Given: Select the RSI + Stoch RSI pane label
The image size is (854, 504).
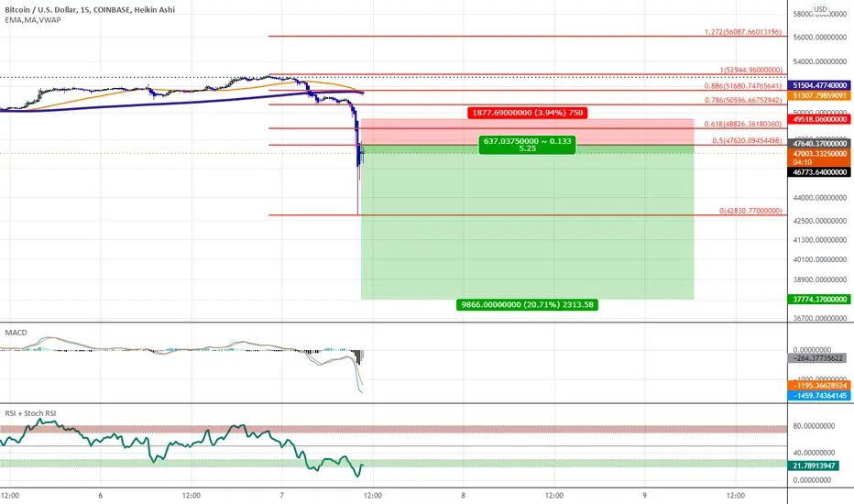Looking at the screenshot, I should pos(30,413).
